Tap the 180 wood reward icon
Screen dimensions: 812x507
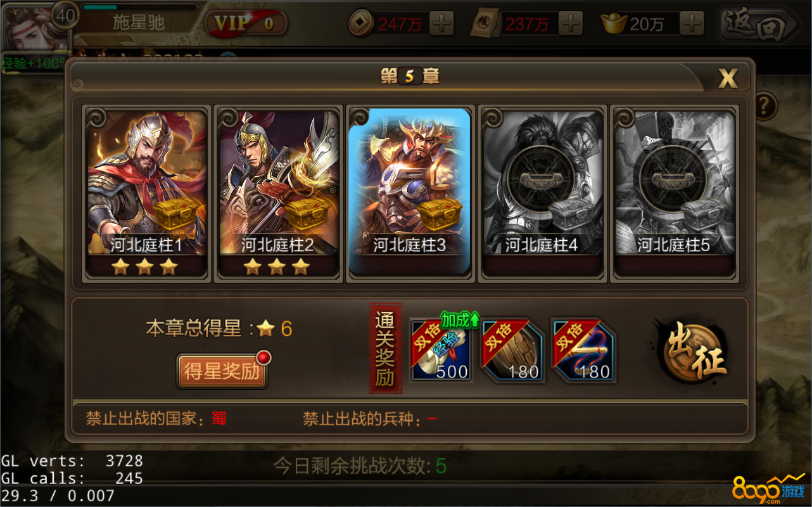(x=513, y=350)
